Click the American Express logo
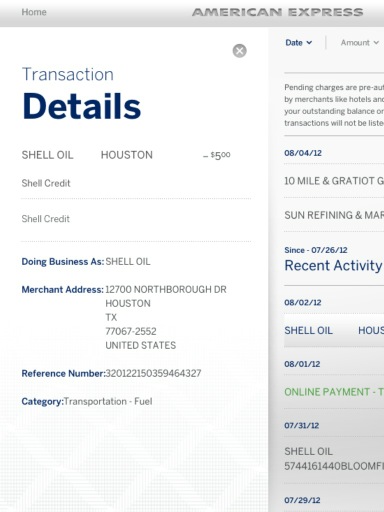Screen dimensions: 384x512 (x=277, y=12)
